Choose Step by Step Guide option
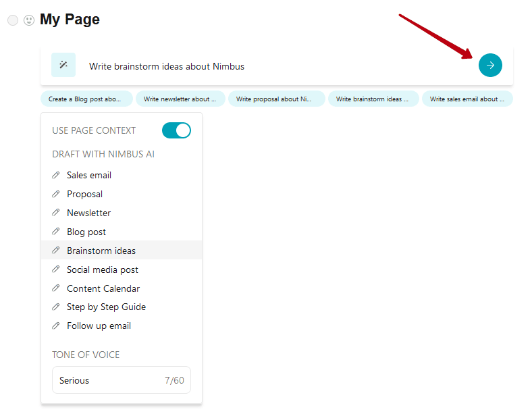 click(x=122, y=307)
